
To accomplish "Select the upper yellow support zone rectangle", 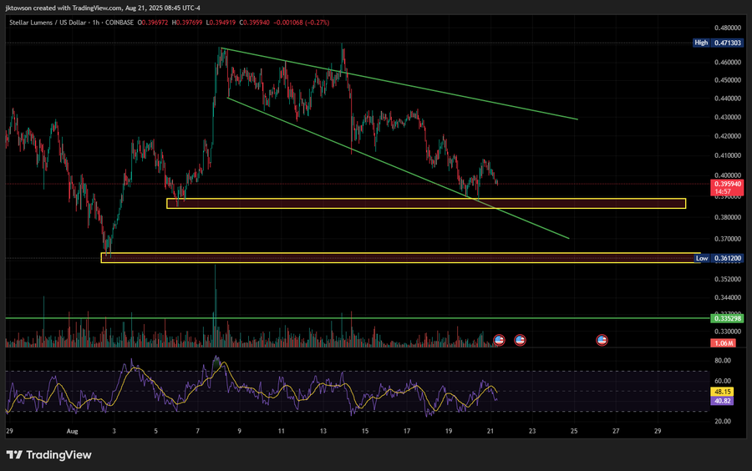I will [x=425, y=204].
